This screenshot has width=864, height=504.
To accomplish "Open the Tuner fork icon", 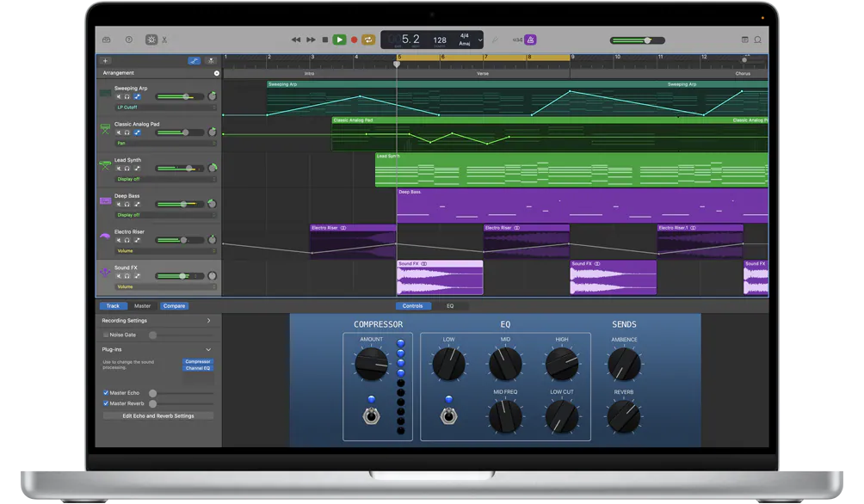I will [x=495, y=40].
